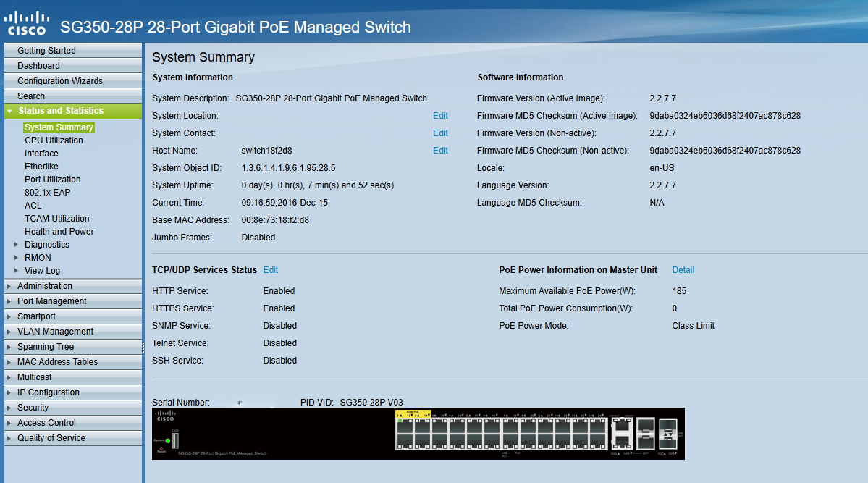
Task: Expand the RMON submenu
Action: (16, 258)
